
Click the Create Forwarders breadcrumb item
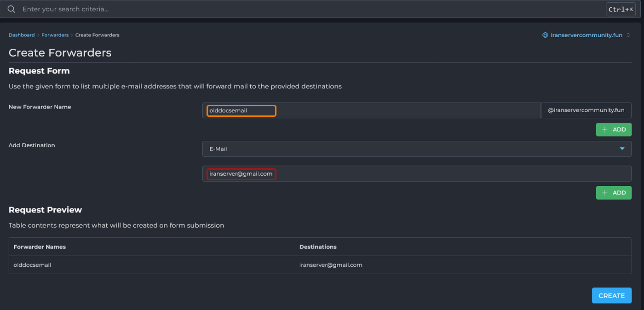click(97, 35)
